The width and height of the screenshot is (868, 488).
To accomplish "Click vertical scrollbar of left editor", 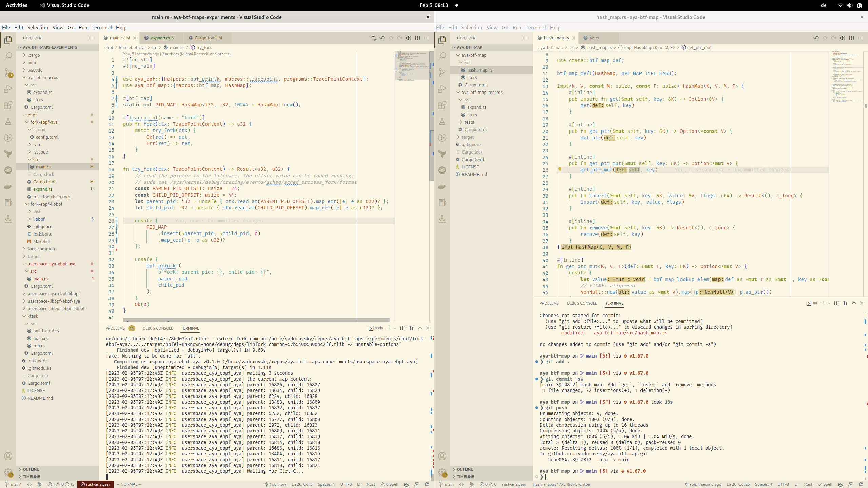I will [x=432, y=116].
